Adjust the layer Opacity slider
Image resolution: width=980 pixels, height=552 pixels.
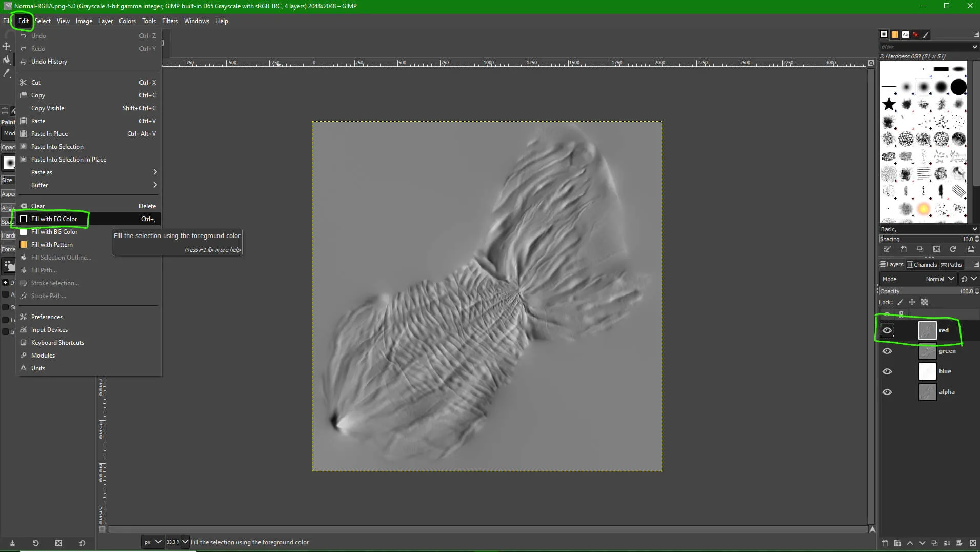[923, 291]
